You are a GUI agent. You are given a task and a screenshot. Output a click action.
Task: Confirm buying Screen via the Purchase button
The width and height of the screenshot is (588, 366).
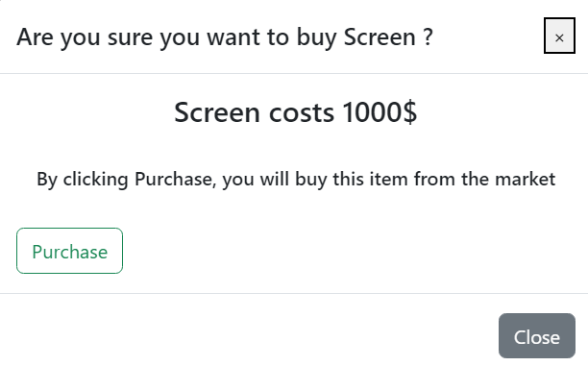coord(70,251)
